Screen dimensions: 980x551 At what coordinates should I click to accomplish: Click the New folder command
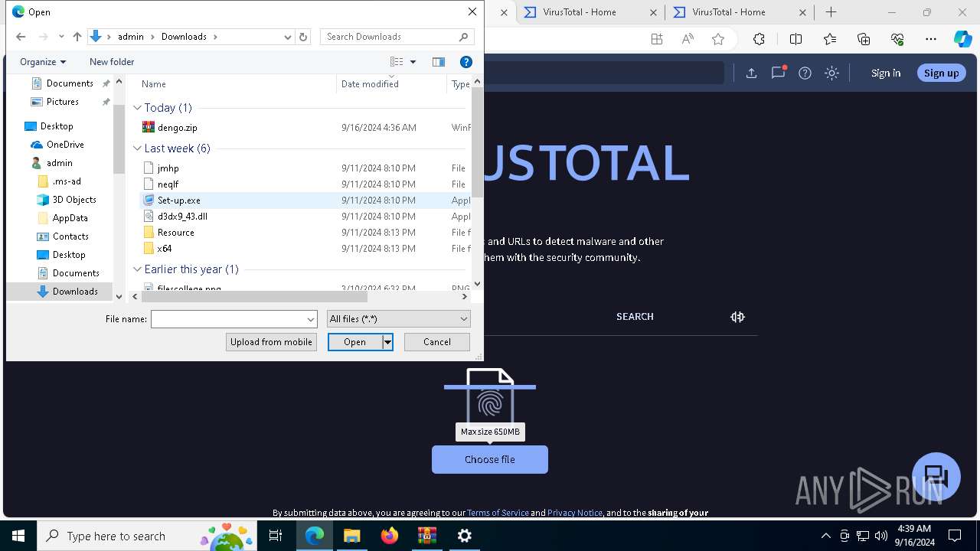[x=112, y=62]
